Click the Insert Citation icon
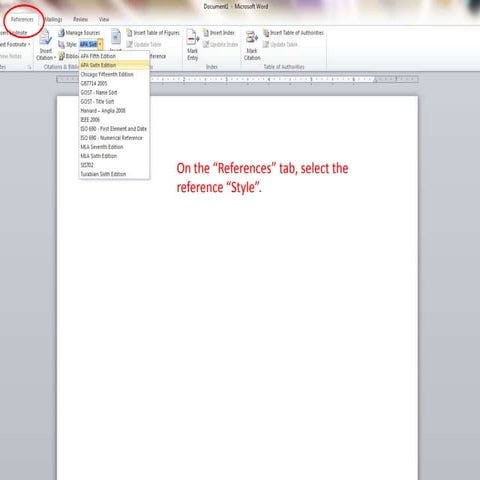The image size is (480, 480). (45, 37)
